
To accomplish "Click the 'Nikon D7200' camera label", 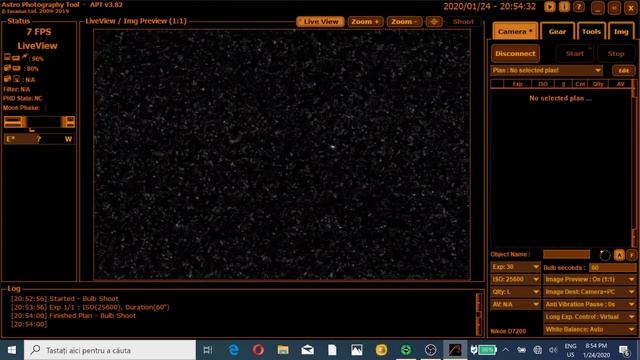I will click(x=508, y=331).
